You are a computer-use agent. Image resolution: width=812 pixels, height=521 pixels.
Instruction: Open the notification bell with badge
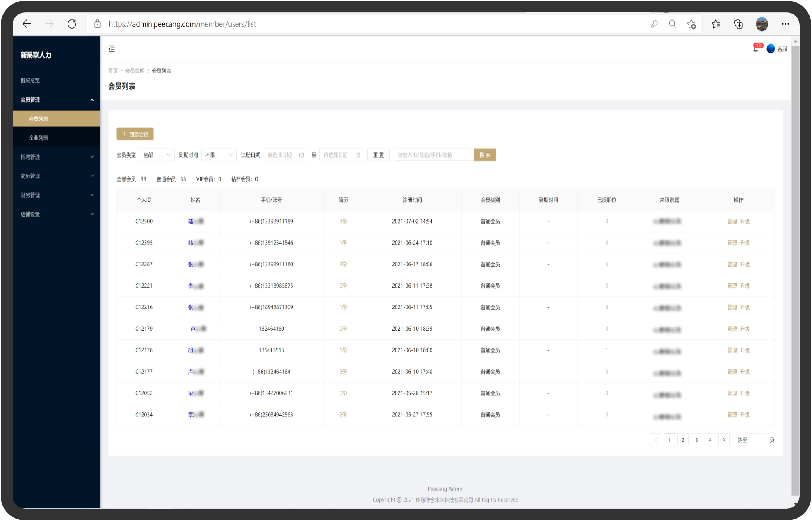click(x=756, y=49)
